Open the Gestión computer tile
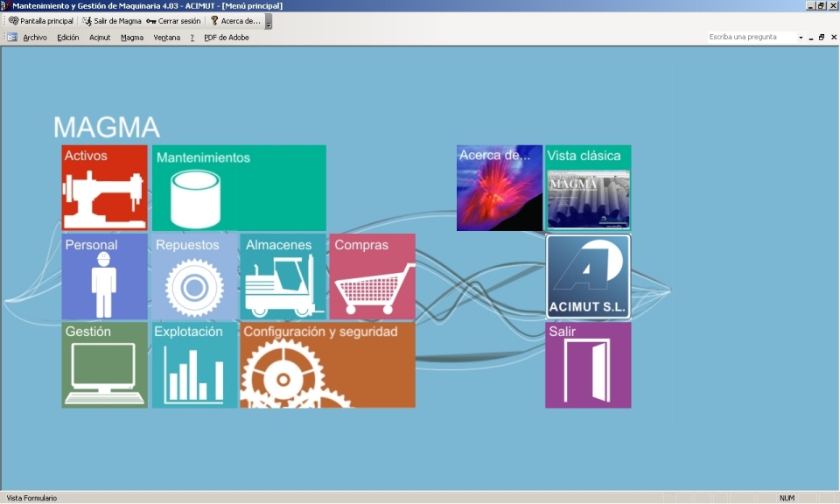Image resolution: width=840 pixels, height=504 pixels. coord(104,365)
